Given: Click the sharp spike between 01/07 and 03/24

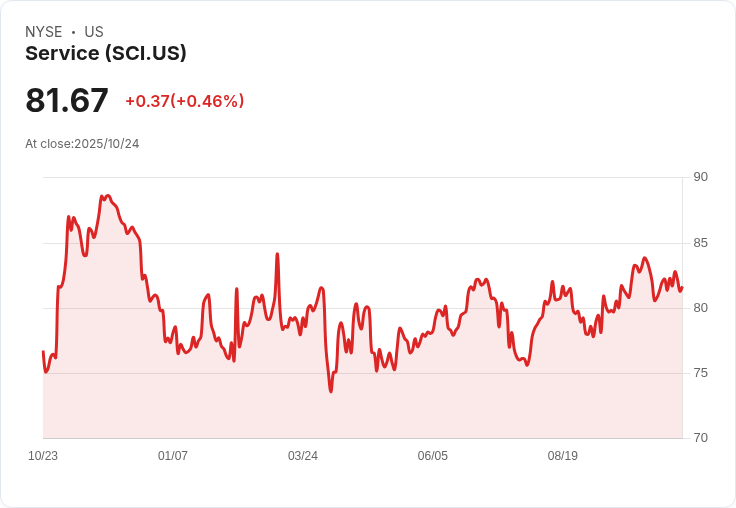Looking at the screenshot, I should coord(277,255).
